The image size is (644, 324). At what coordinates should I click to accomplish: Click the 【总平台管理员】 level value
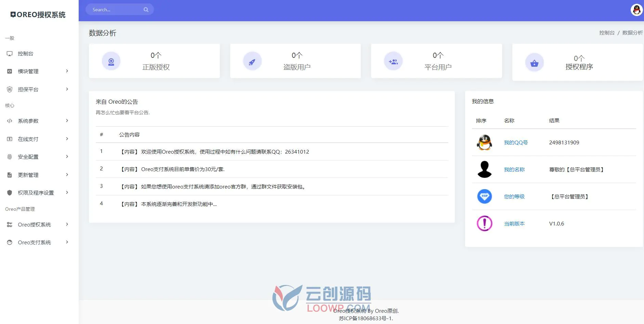569,197
